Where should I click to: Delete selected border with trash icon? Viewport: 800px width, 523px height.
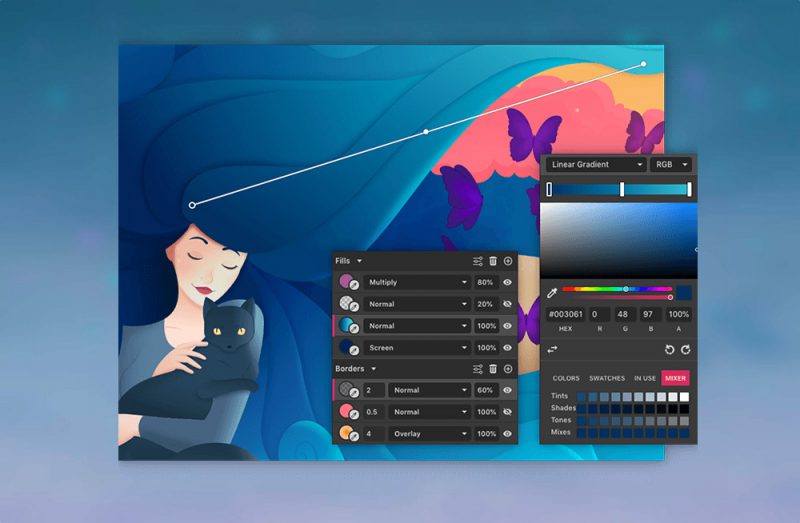pyautogui.click(x=493, y=369)
